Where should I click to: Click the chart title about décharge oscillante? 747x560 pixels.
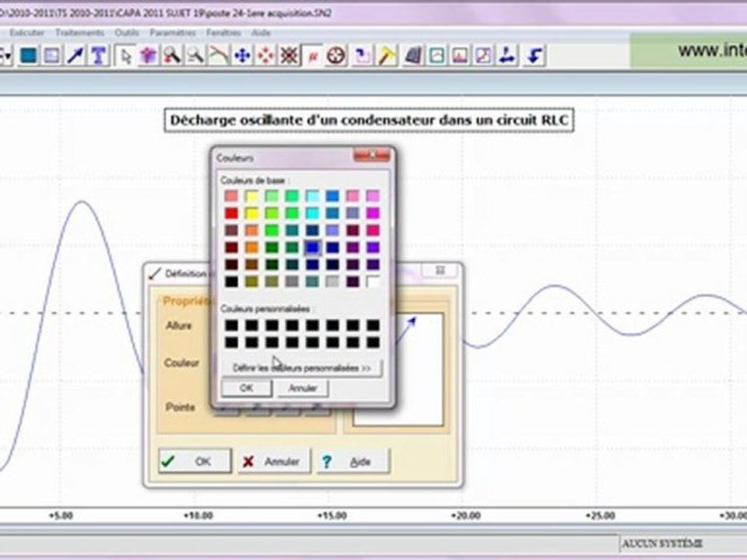coord(369,120)
